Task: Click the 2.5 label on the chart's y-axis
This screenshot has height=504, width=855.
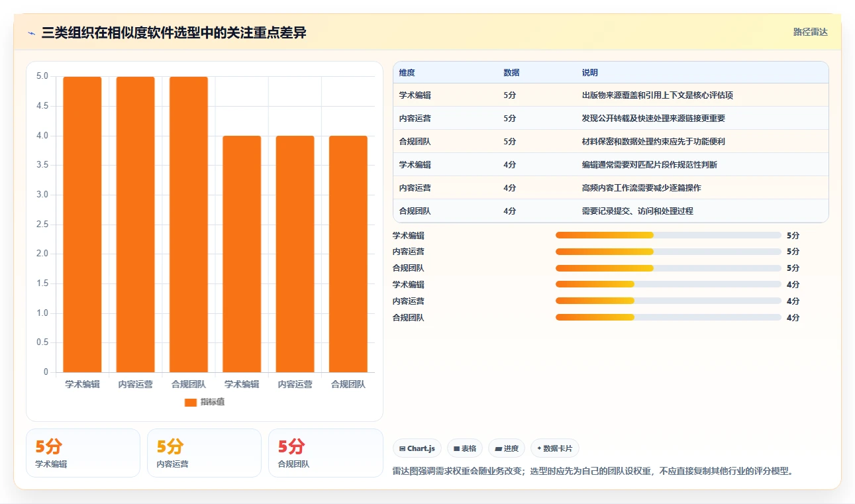Action: pyautogui.click(x=42, y=224)
